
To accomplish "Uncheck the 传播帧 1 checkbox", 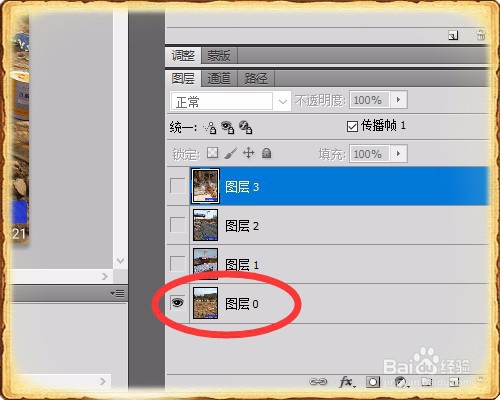I will pos(352,127).
